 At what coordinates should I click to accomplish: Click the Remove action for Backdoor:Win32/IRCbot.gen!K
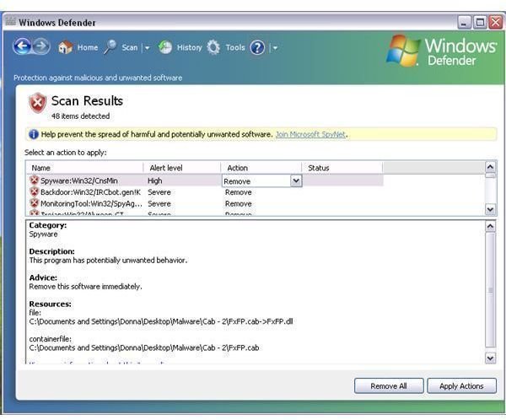[238, 192]
